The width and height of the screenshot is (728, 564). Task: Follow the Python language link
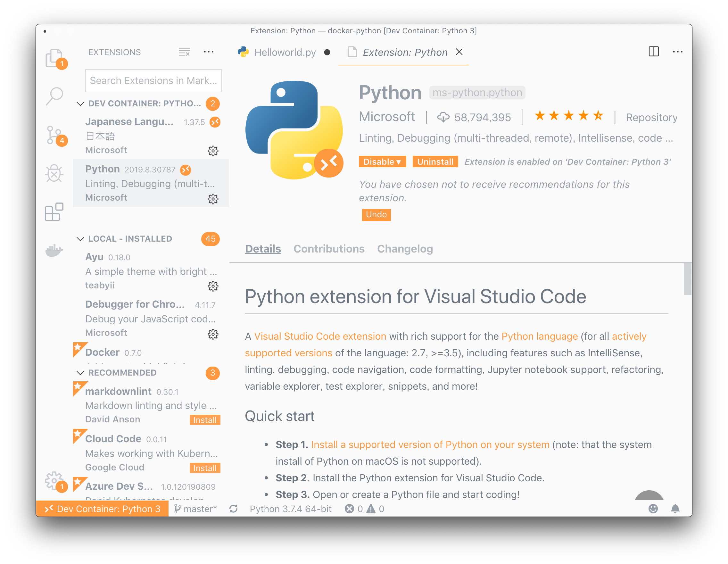pos(539,336)
